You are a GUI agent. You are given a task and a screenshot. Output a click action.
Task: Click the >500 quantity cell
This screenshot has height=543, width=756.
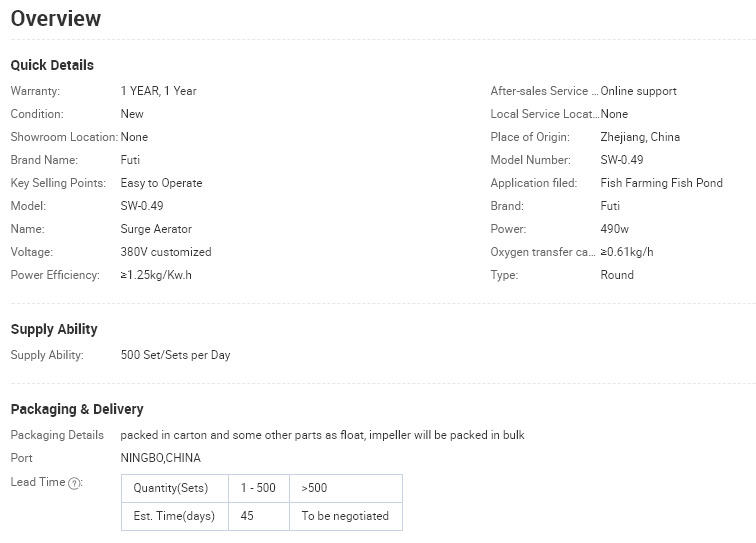pyautogui.click(x=346, y=488)
